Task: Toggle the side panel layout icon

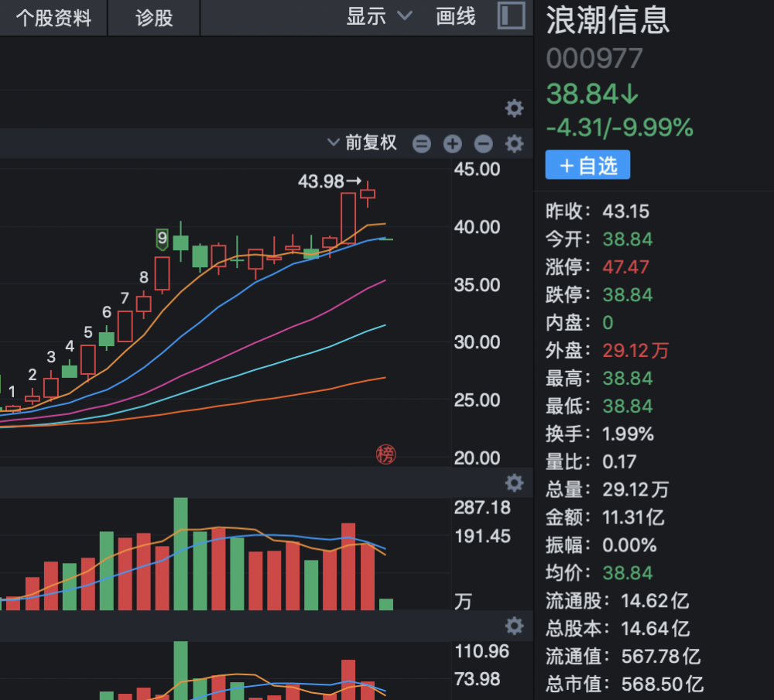Action: click(511, 15)
